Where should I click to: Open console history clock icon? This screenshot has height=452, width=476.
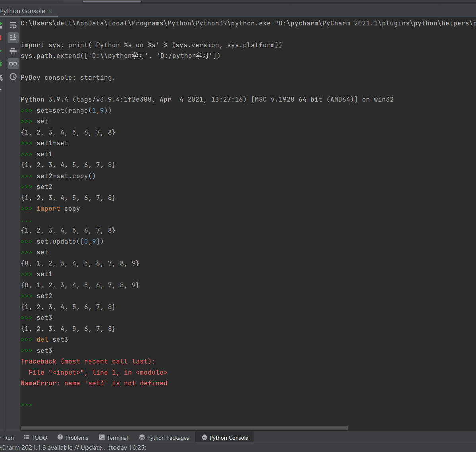[13, 77]
